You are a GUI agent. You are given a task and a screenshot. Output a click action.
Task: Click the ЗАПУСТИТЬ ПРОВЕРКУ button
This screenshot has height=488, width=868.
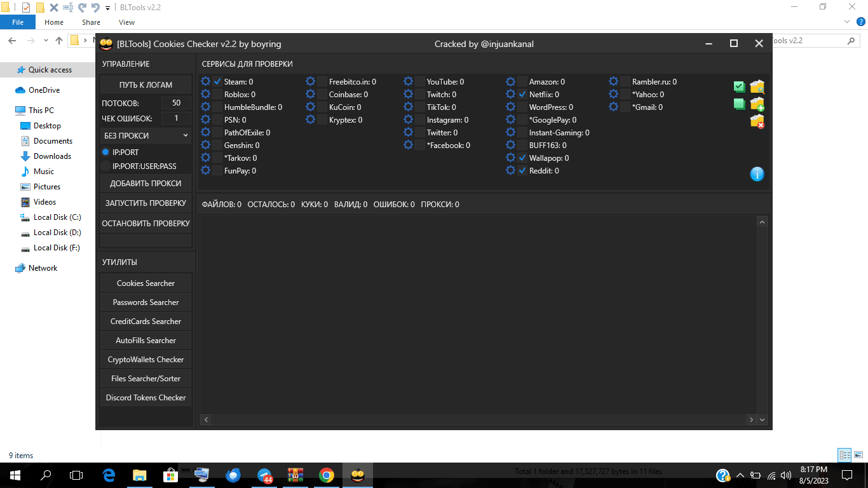(x=146, y=203)
